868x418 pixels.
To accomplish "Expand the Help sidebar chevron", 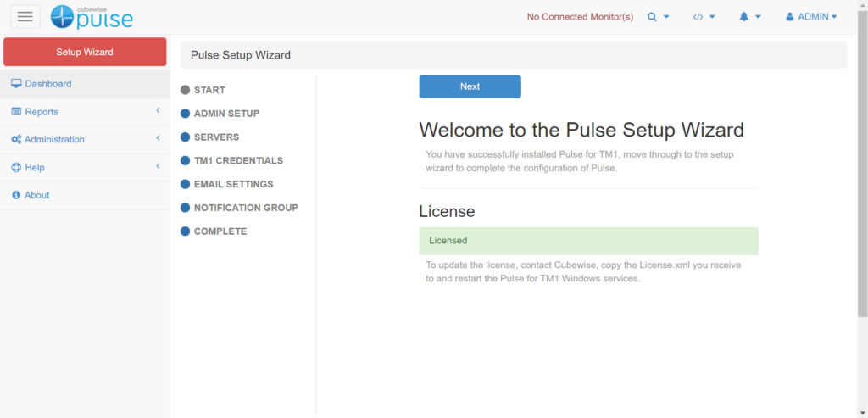I will point(158,167).
